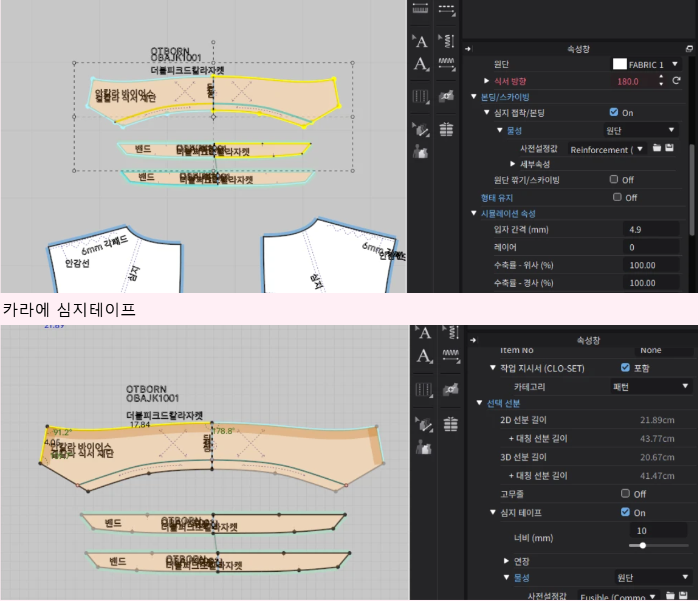Click the 너비 (mm) slider handle
Screen dimensions: 700x601
642,545
